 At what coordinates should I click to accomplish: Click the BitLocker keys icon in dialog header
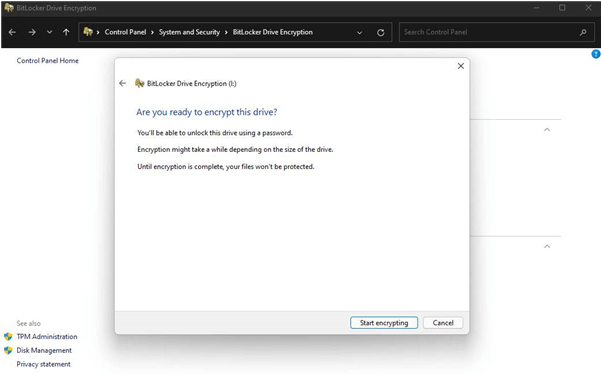pyautogui.click(x=139, y=83)
